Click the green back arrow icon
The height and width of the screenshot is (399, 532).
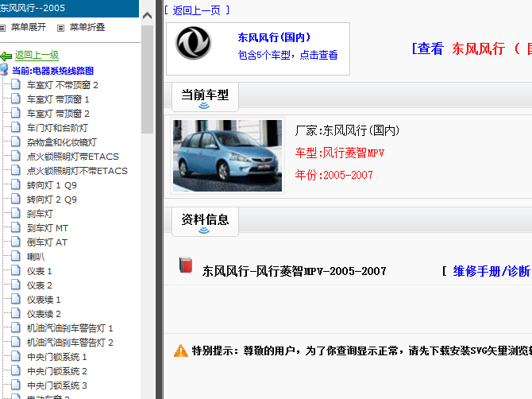(x=6, y=56)
